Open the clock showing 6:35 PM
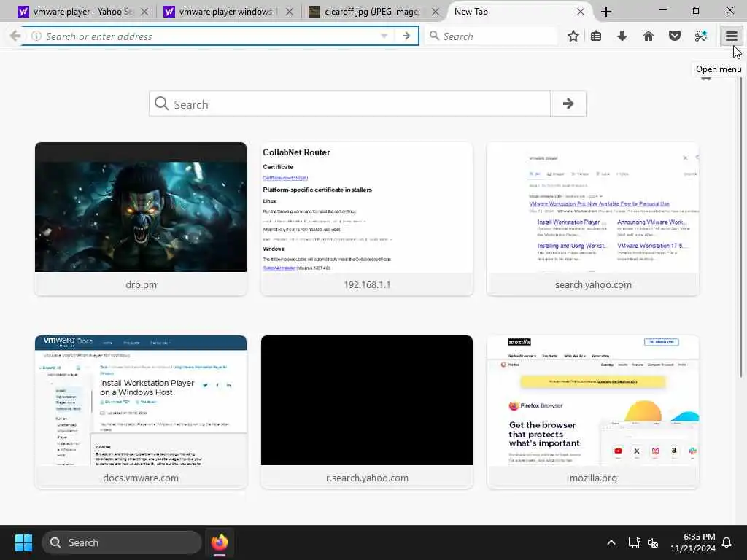The width and height of the screenshot is (747, 560). click(x=693, y=542)
